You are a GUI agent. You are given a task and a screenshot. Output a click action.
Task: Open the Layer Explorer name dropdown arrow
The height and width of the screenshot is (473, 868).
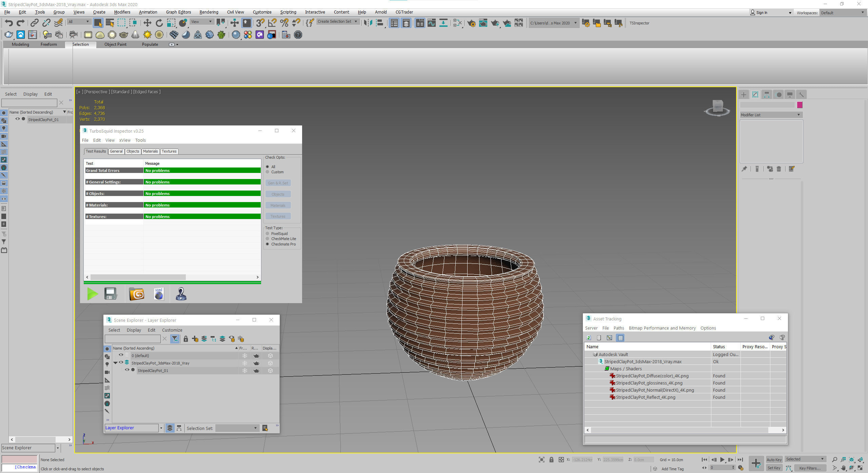[x=161, y=428]
